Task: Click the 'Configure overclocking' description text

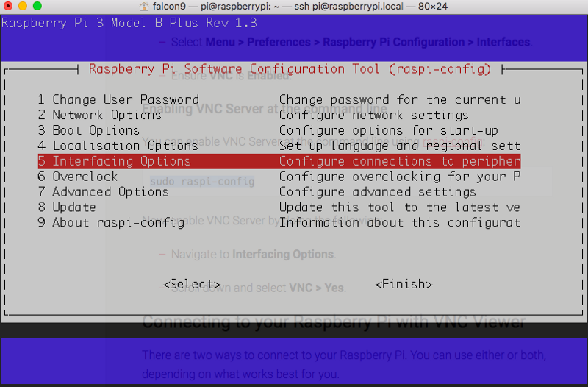Action: [x=399, y=177]
